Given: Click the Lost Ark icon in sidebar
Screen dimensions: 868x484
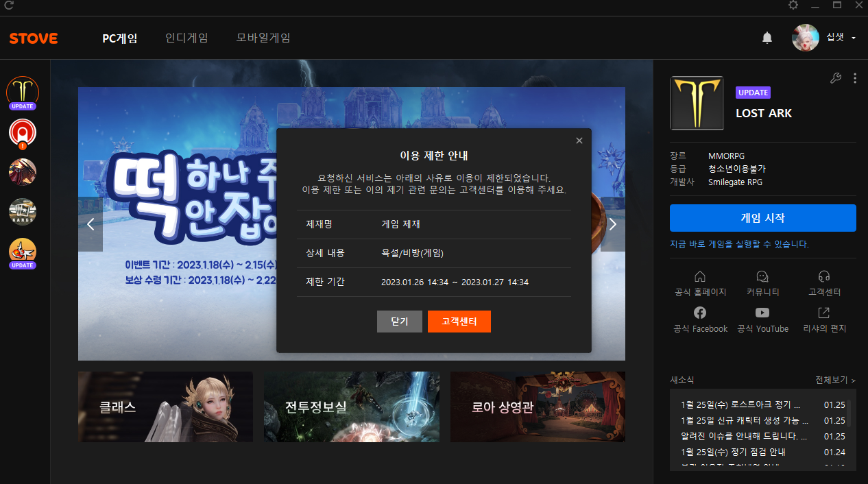Looking at the screenshot, I should (x=23, y=91).
